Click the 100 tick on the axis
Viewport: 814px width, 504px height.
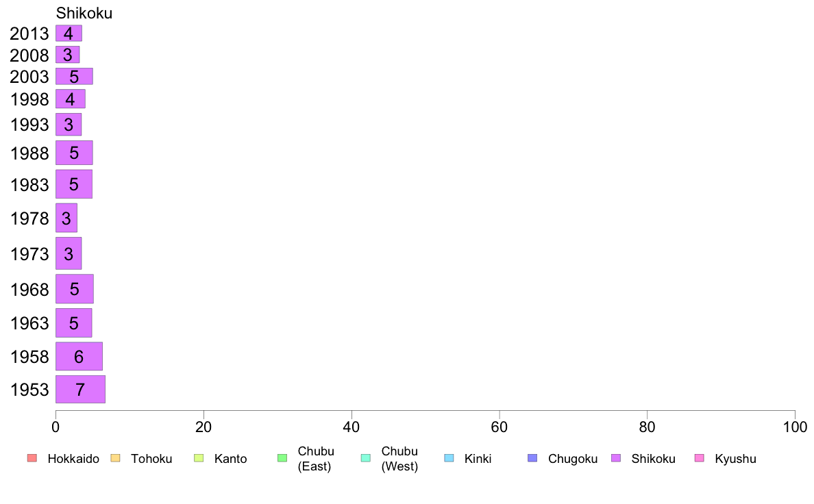tap(795, 427)
